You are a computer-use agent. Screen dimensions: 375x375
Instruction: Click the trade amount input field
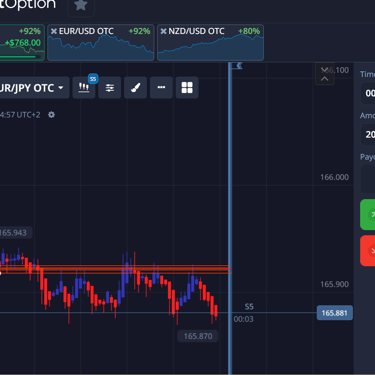(x=368, y=134)
